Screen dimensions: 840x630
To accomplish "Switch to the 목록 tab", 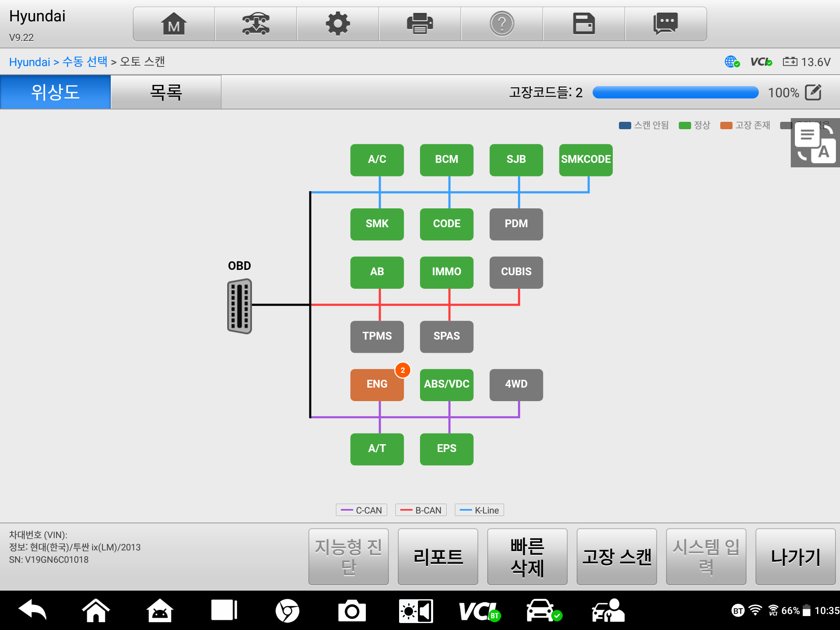I will pyautogui.click(x=166, y=92).
